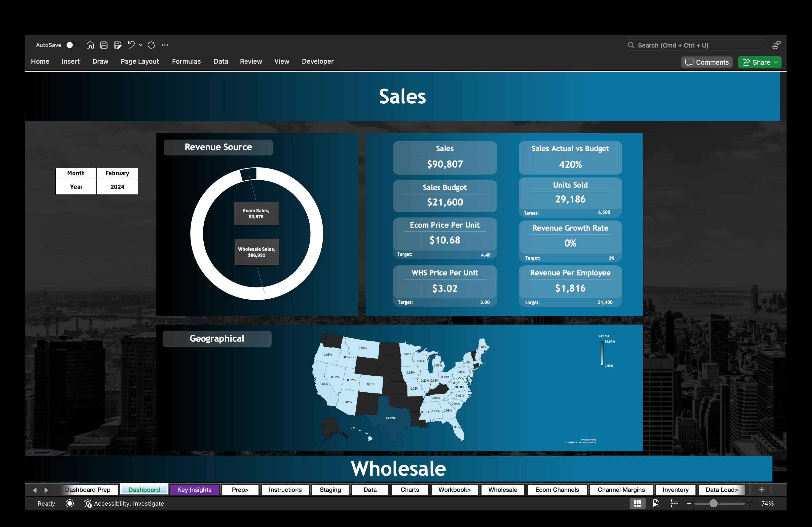Switch to the Inventory sheet tab

676,490
